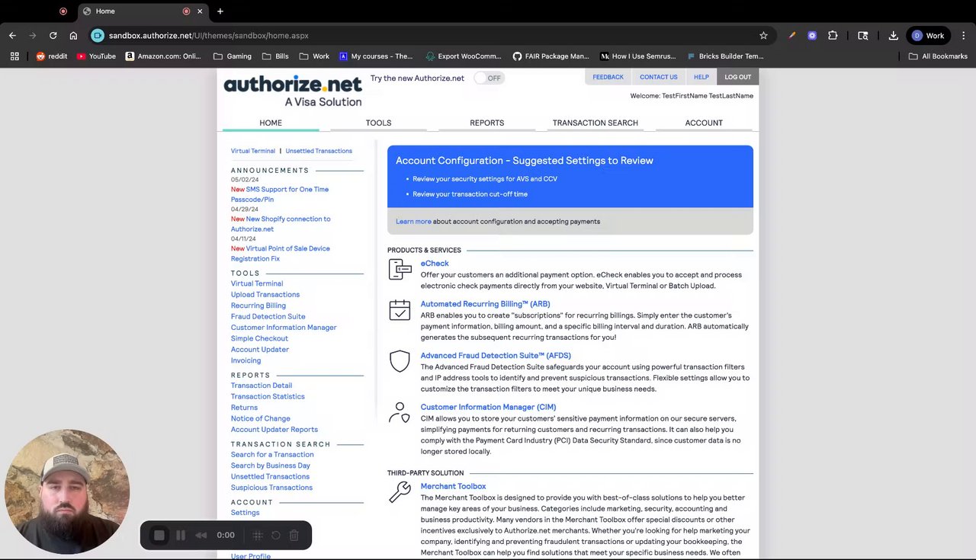The width and height of the screenshot is (976, 560).
Task: Close the Home browser tab
Action: pos(201,11)
